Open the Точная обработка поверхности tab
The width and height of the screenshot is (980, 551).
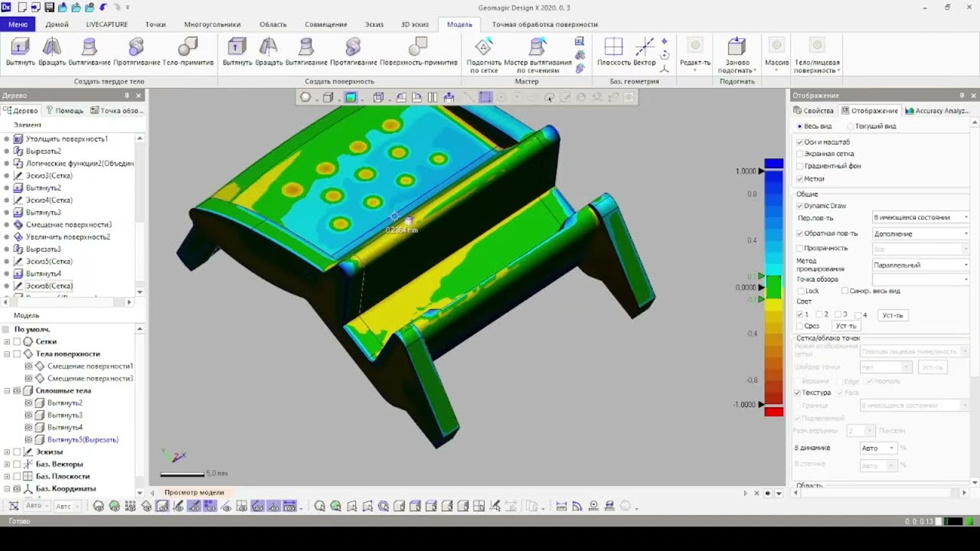click(544, 24)
